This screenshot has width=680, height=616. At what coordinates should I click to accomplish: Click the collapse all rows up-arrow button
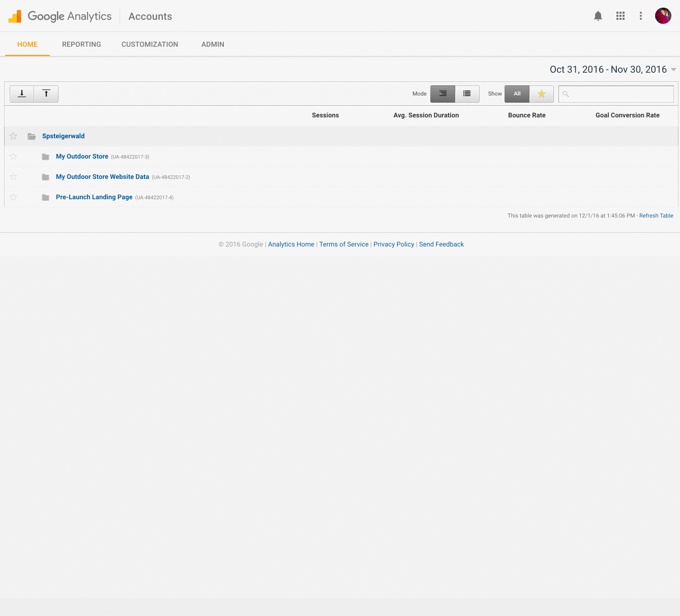tap(46, 94)
